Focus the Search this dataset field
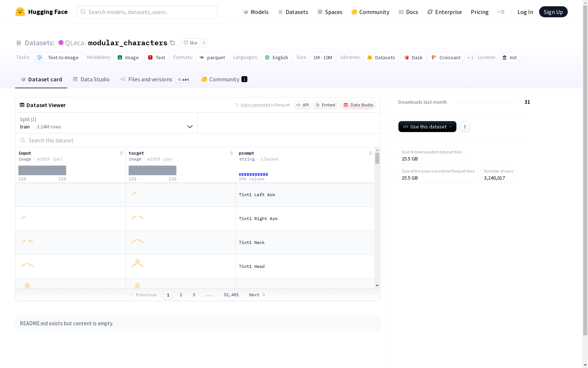 tap(198, 140)
